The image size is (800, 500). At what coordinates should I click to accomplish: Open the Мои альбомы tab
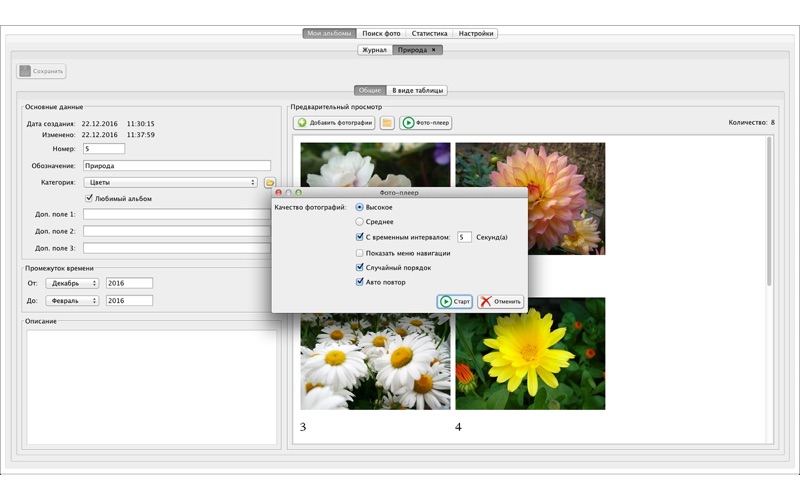(329, 33)
